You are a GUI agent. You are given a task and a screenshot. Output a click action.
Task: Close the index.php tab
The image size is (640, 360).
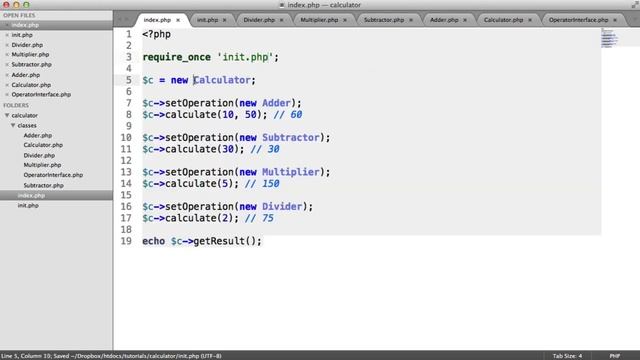click(x=178, y=20)
